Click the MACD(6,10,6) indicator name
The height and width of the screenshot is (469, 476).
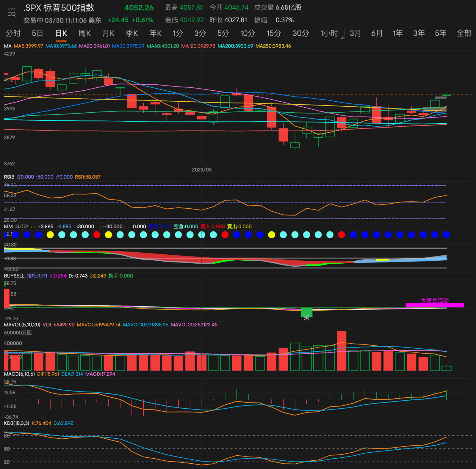(19, 374)
